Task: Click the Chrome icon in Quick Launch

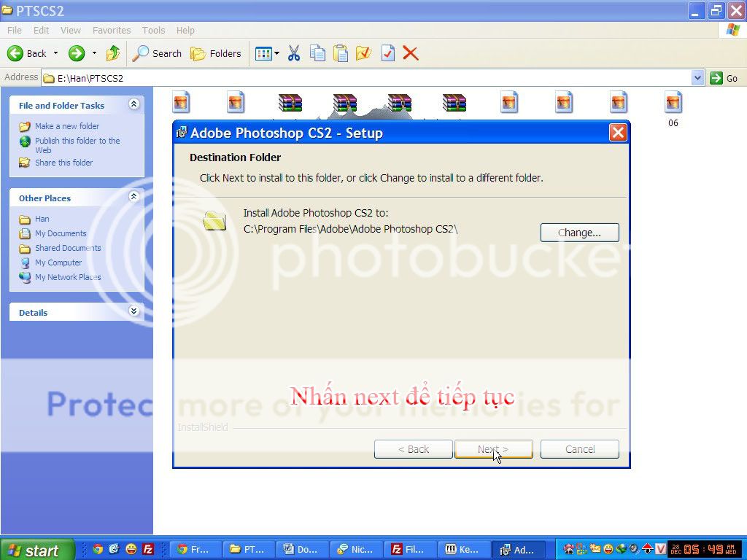Action: [98, 549]
